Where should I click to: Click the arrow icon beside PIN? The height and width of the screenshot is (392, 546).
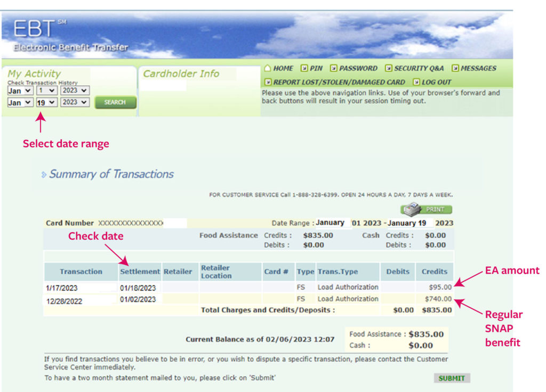(x=304, y=68)
